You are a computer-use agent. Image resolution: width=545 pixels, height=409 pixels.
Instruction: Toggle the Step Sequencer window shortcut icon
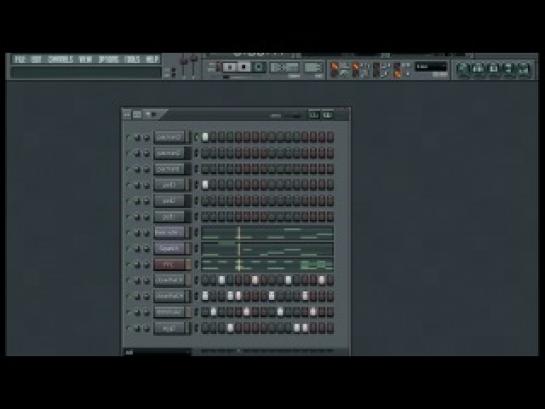tap(478, 68)
